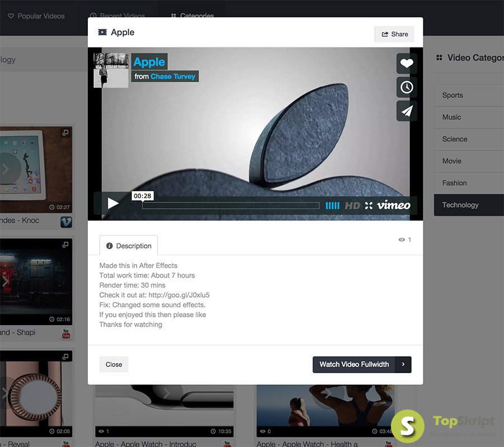504x447 pixels.
Task: Open the Categories menu in the top navigation
Action: [192, 16]
